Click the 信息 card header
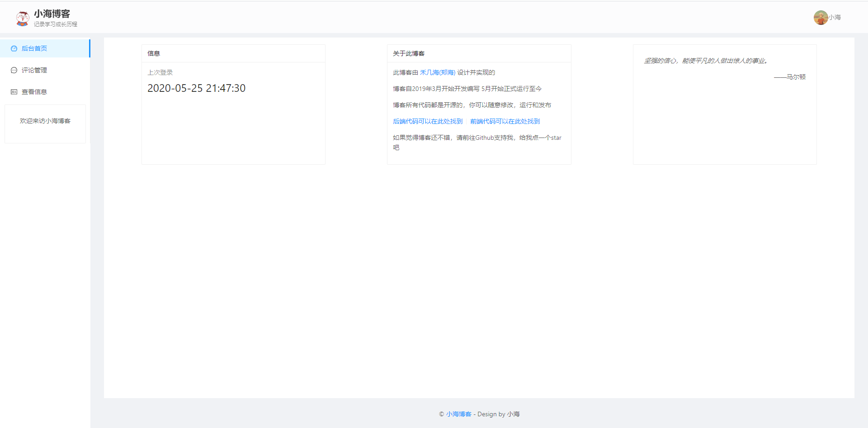 [154, 53]
